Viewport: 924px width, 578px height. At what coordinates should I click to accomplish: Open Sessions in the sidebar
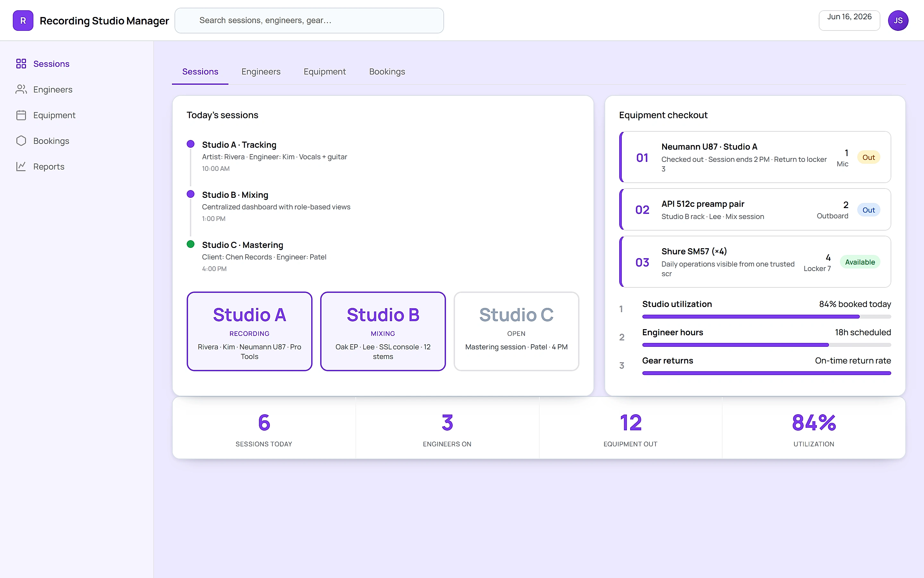click(x=77, y=64)
